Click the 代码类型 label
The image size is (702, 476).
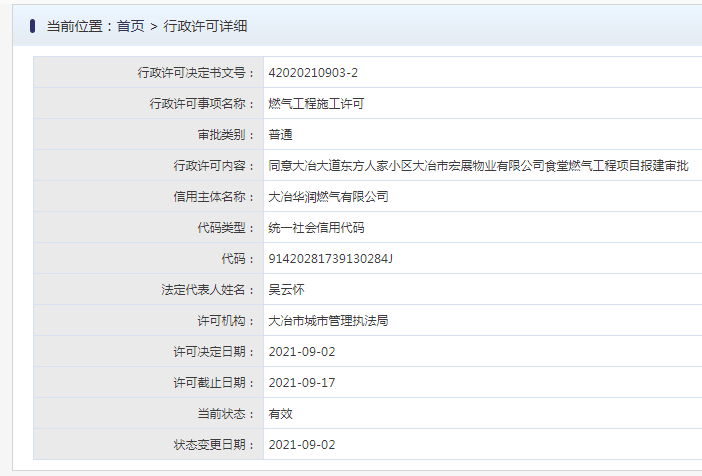point(226,227)
